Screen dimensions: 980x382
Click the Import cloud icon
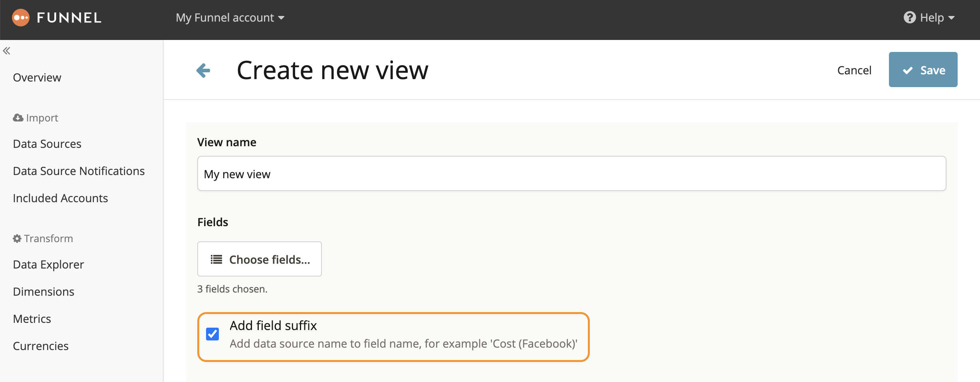tap(18, 118)
